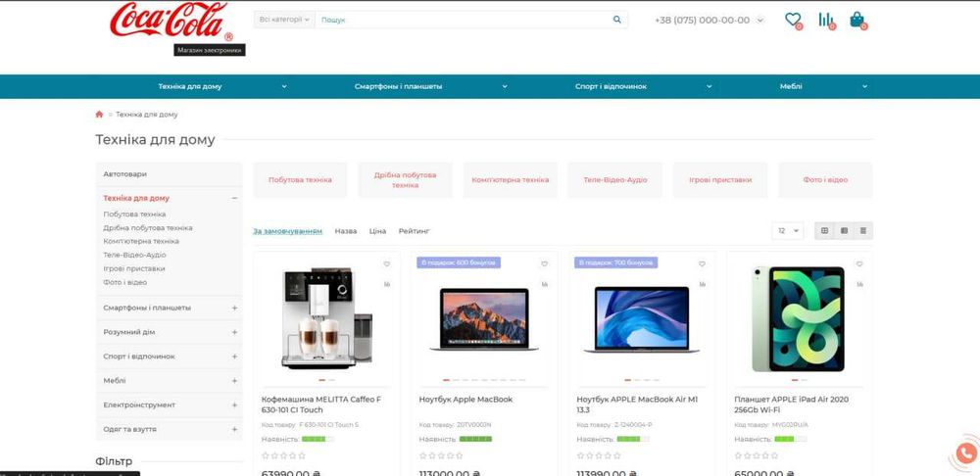This screenshot has height=476, width=980.
Task: Open the Фото і відео category tile
Action: click(825, 180)
